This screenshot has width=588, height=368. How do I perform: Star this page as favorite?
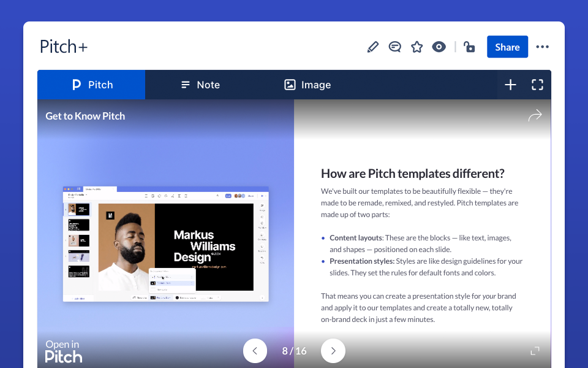[417, 47]
